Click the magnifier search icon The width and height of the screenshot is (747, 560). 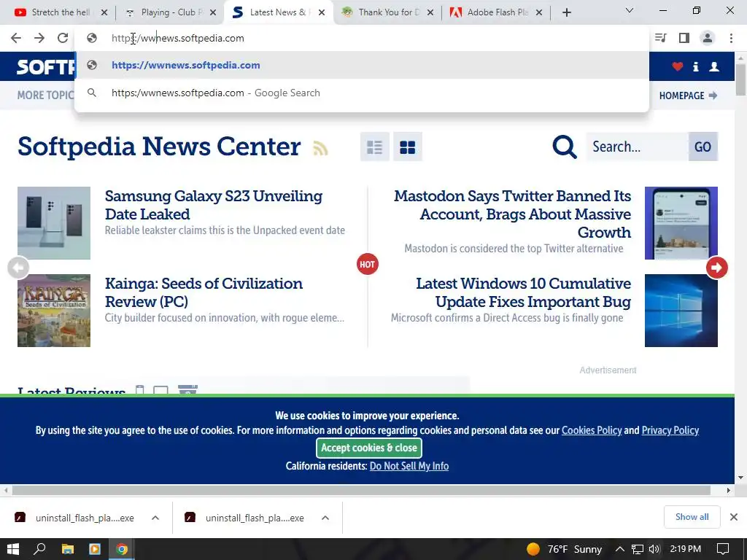565,147
